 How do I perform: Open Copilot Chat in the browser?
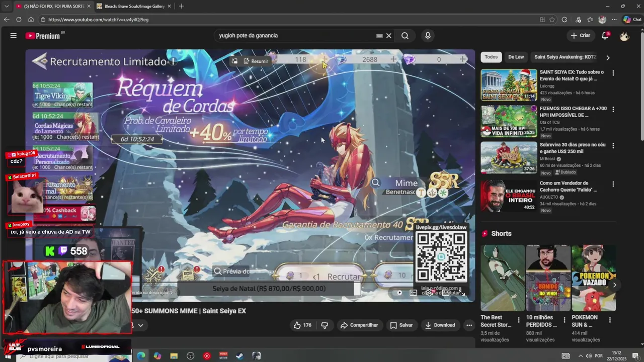pyautogui.click(x=632, y=20)
